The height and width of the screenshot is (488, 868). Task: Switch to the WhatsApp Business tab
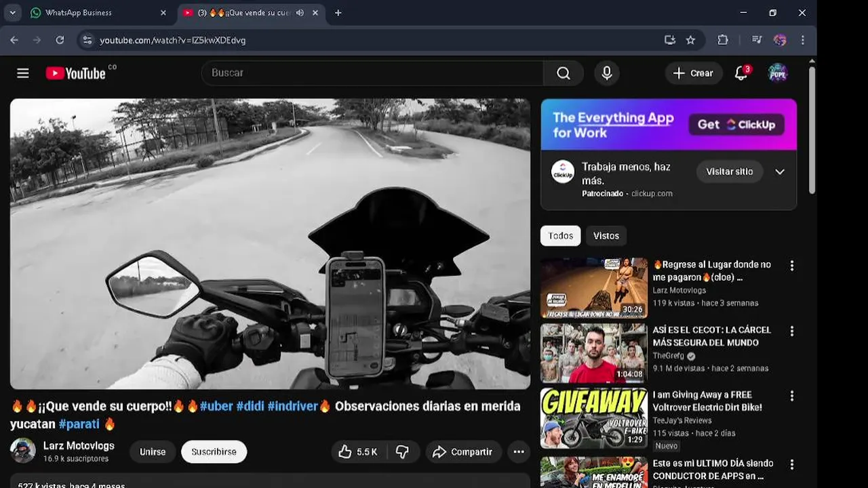pos(99,13)
